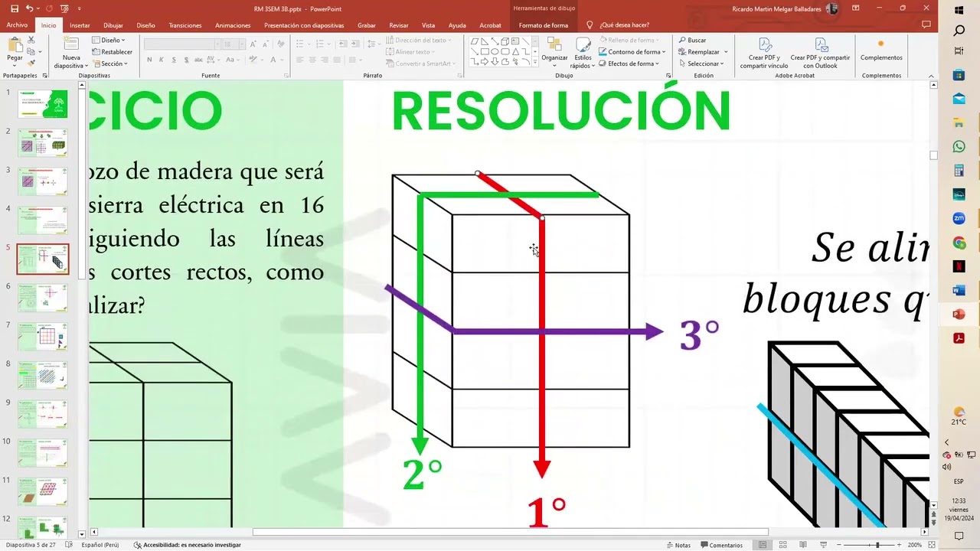Click the zoom slider handle
This screenshot has width=980, height=551.
click(877, 545)
